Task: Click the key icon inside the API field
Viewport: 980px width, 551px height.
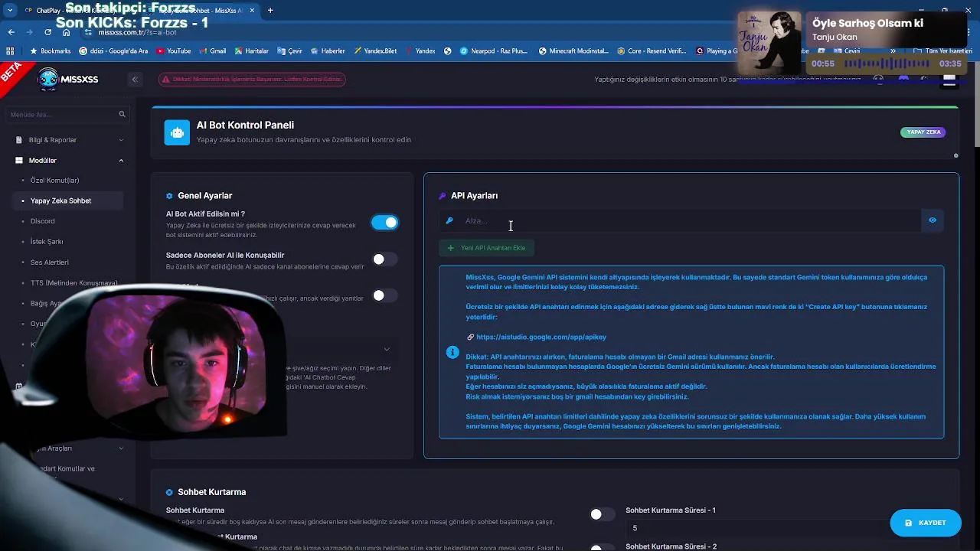Action: pos(449,220)
